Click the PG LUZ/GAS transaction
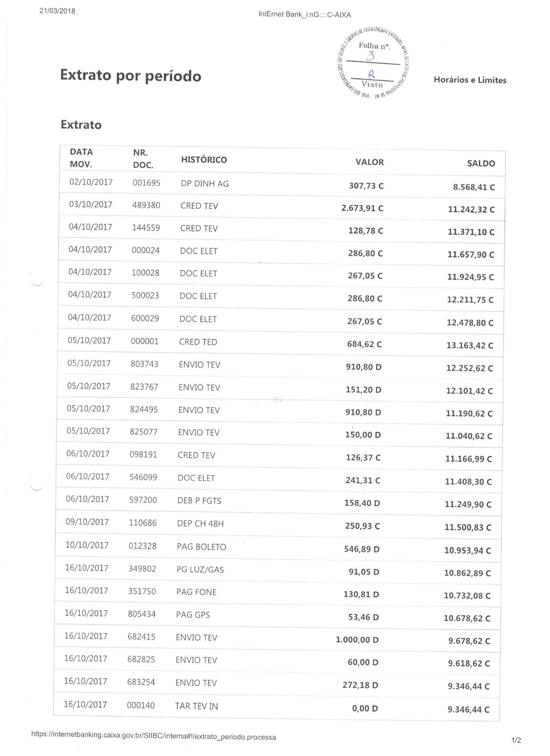This screenshot has width=550, height=756. coord(200,569)
